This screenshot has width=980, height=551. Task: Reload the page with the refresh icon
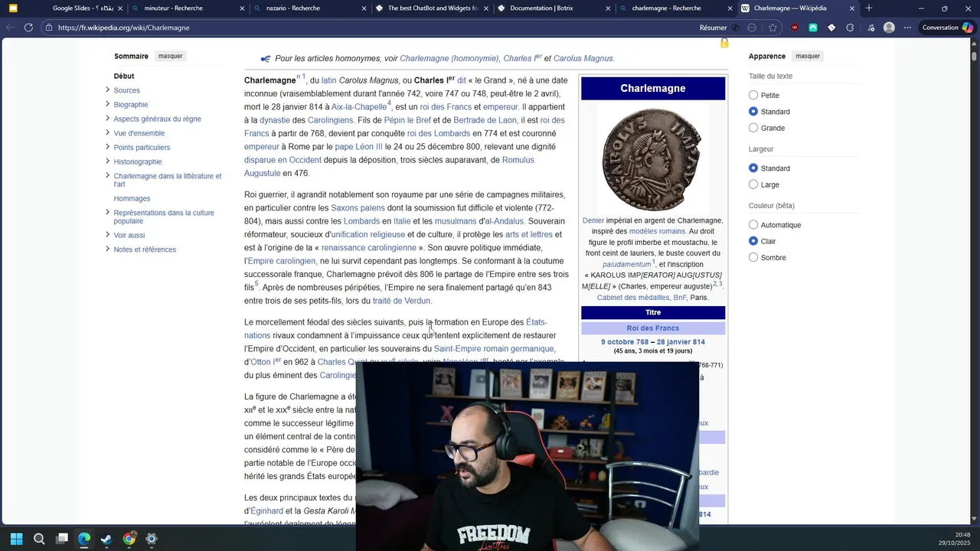click(28, 28)
